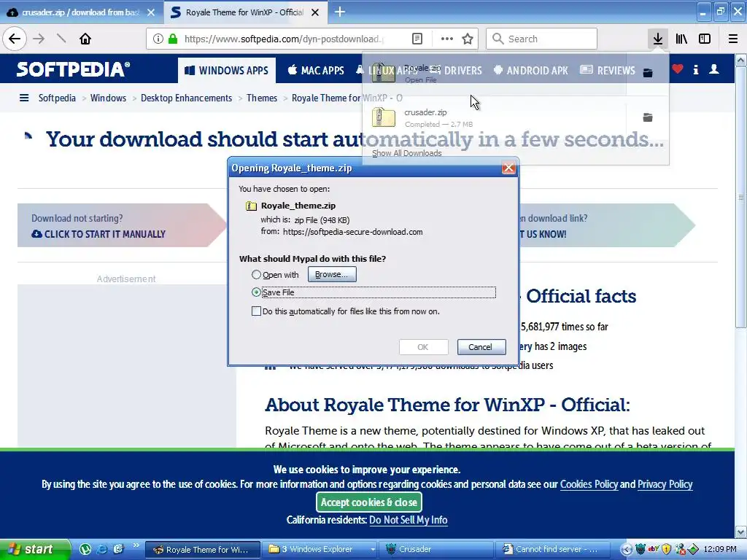Click the SOFTPEDIA logo

tap(73, 69)
